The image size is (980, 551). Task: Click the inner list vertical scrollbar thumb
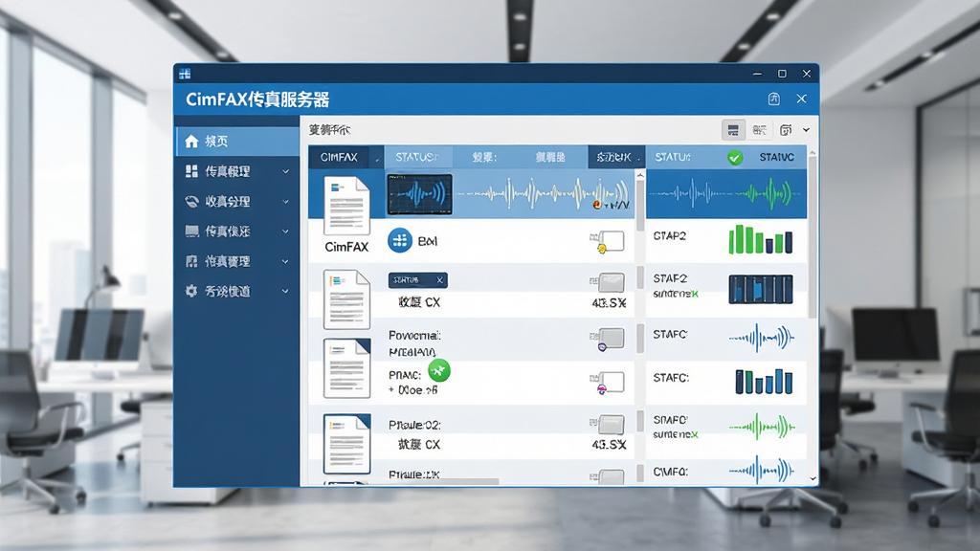(x=640, y=207)
